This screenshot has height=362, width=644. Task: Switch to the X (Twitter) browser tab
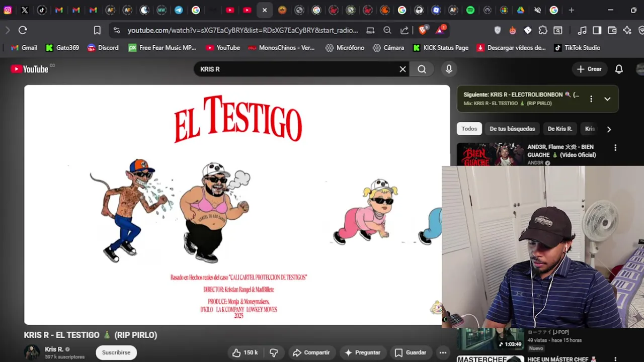(x=25, y=10)
